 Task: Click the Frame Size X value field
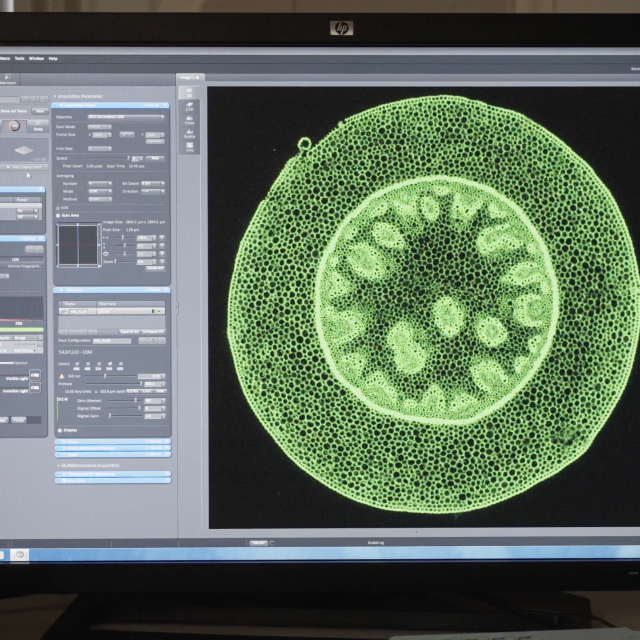100,135
